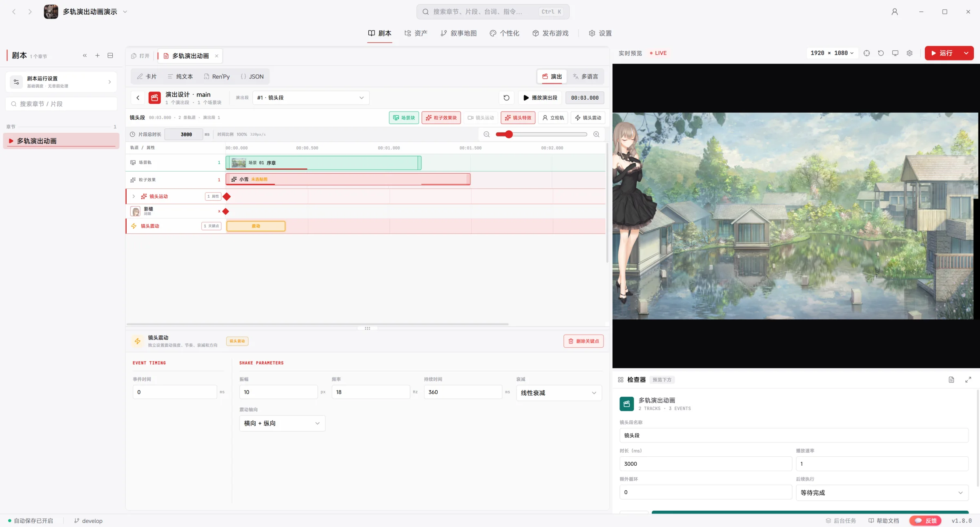Screen dimensions: 980x527
Task: Click the 反馈 feedback button
Action: pyautogui.click(x=926, y=520)
